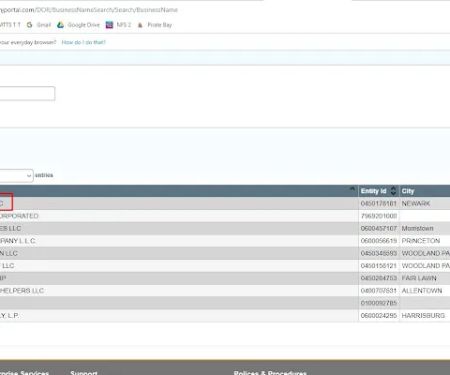
Task: Click the City column header
Action: pyautogui.click(x=408, y=191)
